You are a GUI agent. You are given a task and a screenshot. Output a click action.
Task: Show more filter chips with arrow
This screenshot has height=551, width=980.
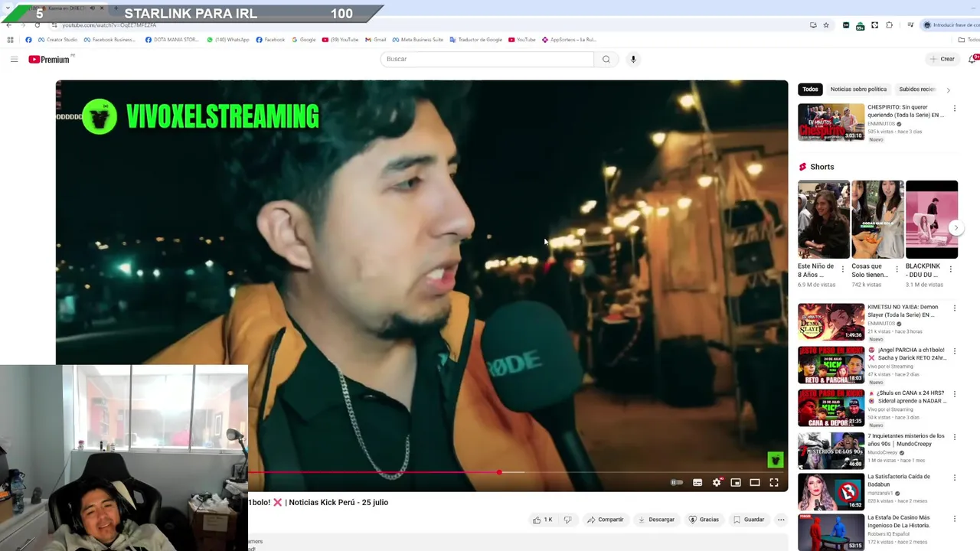click(948, 90)
